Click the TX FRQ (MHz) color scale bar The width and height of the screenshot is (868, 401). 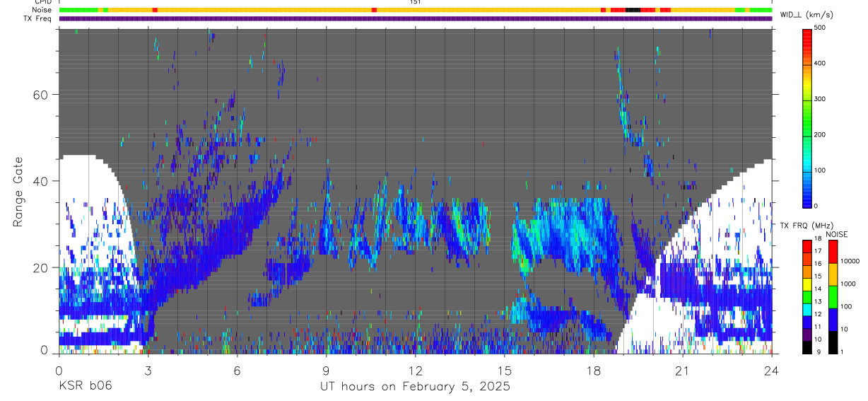(807, 296)
